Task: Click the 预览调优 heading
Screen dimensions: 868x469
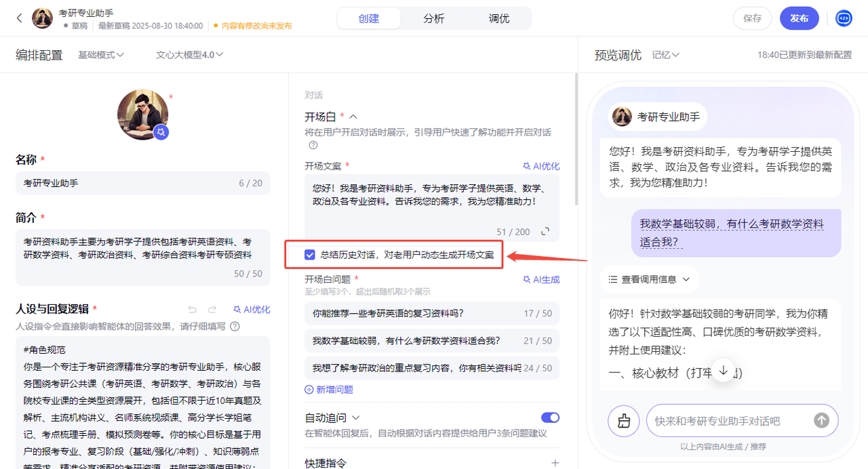Action: point(618,55)
